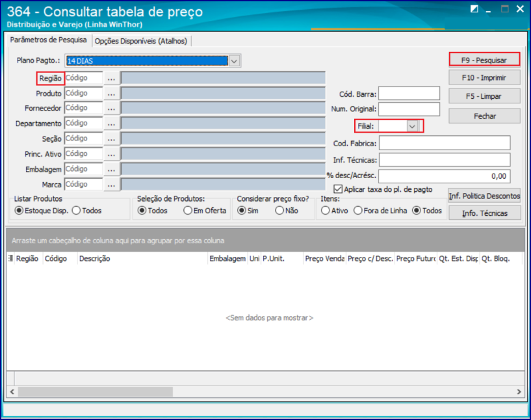The image size is (531, 420).
Task: Open Inf. Politica Descontos button
Action: coord(484,196)
